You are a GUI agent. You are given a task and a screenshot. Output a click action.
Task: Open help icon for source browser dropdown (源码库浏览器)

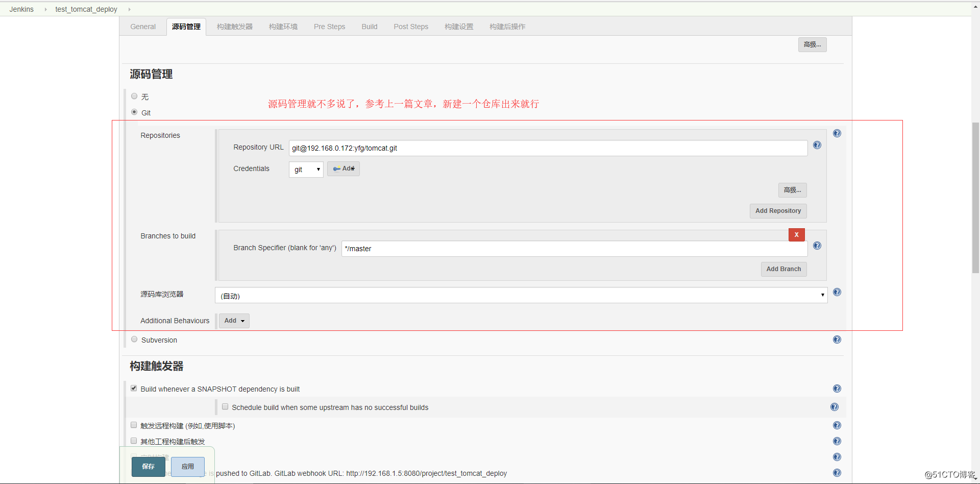[x=837, y=292]
